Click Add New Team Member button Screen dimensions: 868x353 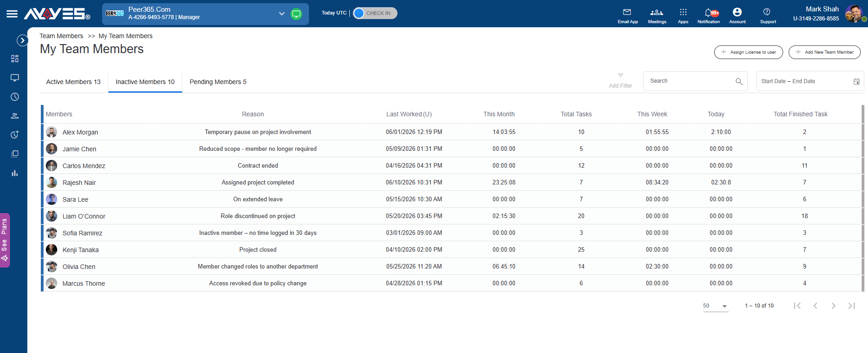824,52
